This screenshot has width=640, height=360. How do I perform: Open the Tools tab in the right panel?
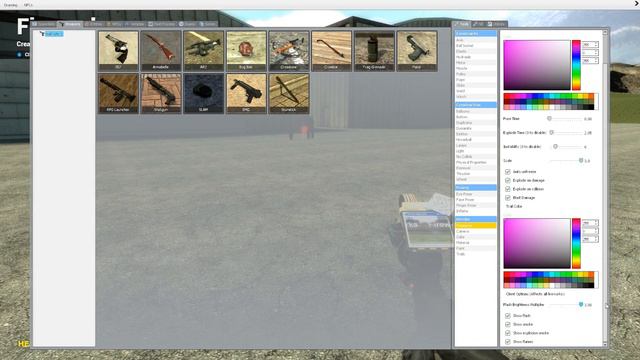[x=462, y=24]
